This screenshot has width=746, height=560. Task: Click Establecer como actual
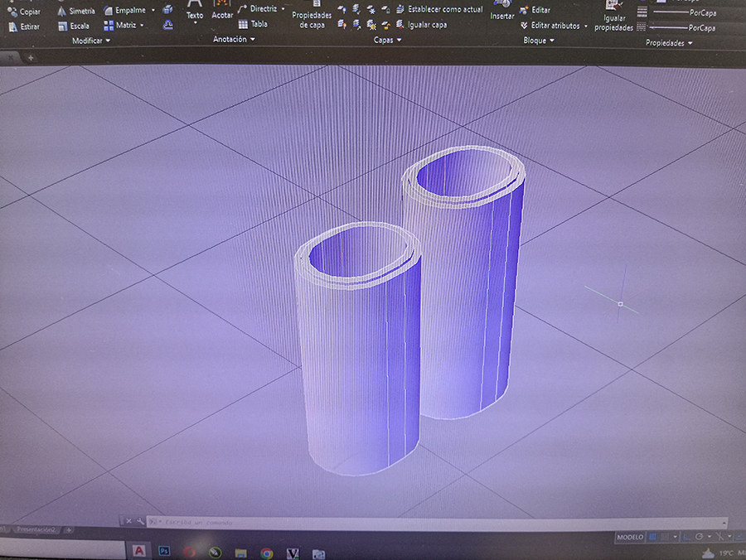pos(444,9)
